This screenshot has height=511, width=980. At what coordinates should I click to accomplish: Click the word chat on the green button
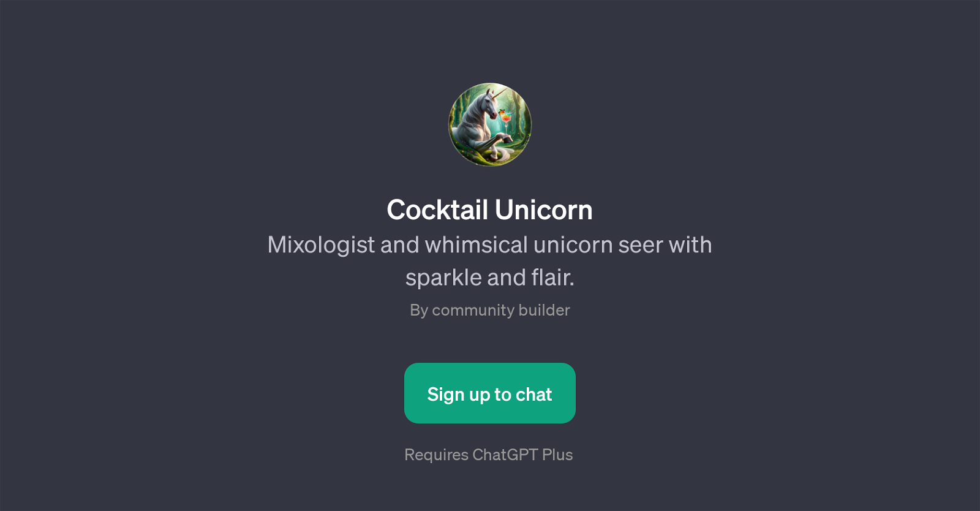point(534,395)
